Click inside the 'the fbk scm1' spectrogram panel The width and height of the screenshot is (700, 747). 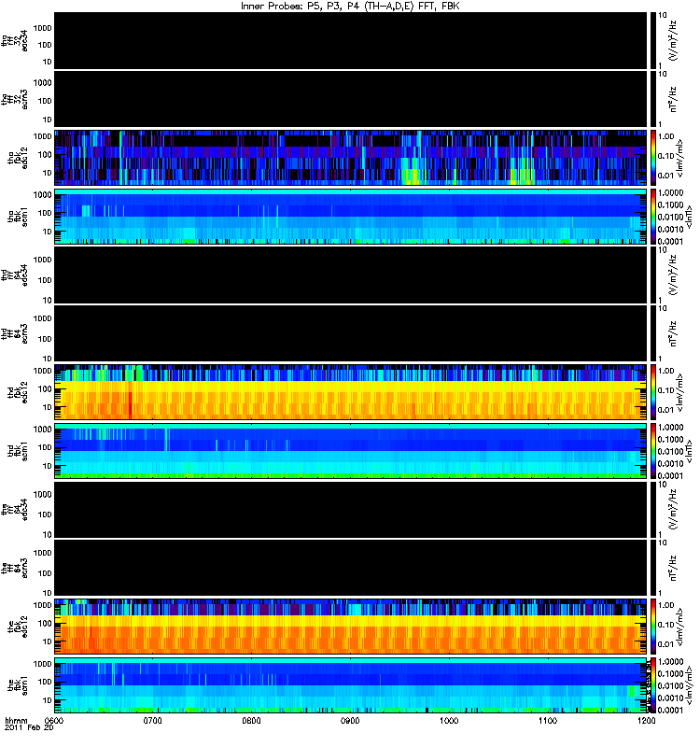click(350, 685)
